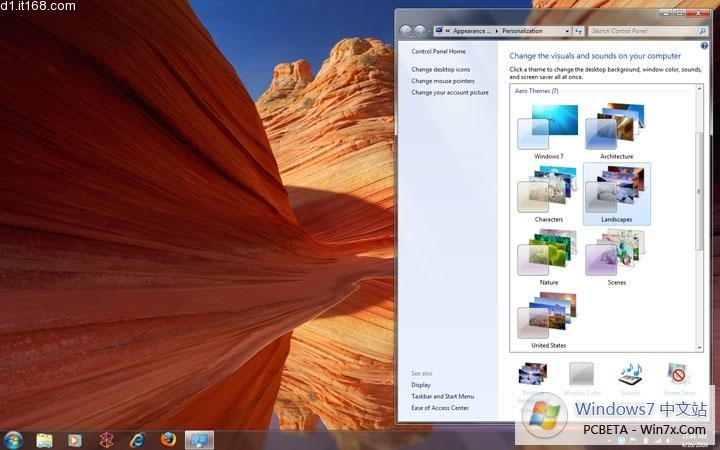Open Display link under See also
This screenshot has height=450, width=720.
421,385
